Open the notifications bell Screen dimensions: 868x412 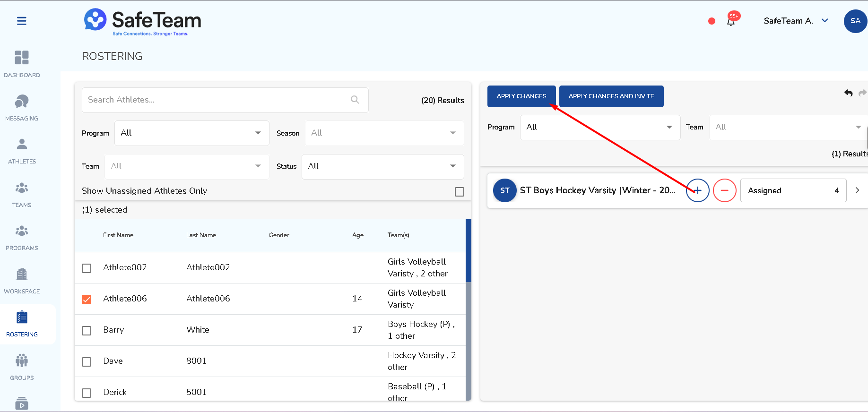coord(731,21)
